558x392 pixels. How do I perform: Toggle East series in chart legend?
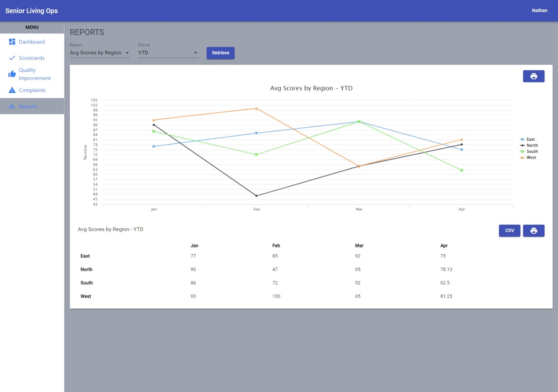pos(530,139)
